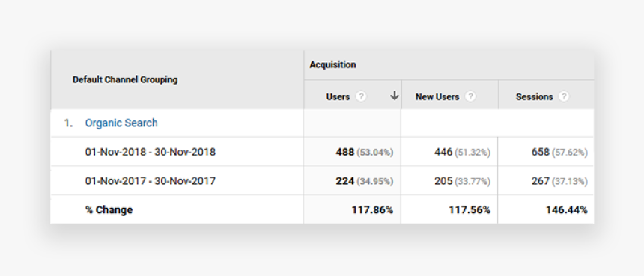Open the Organic Search channel link
The height and width of the screenshot is (276, 644).
121,123
